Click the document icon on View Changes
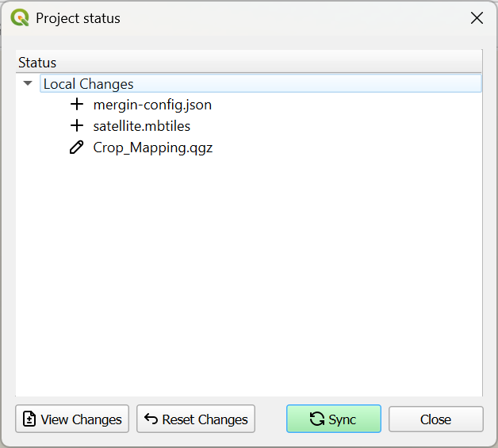 (29, 419)
